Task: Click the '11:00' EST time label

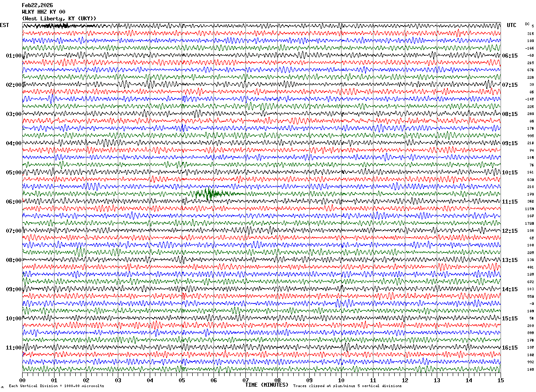Action: [x=14, y=348]
